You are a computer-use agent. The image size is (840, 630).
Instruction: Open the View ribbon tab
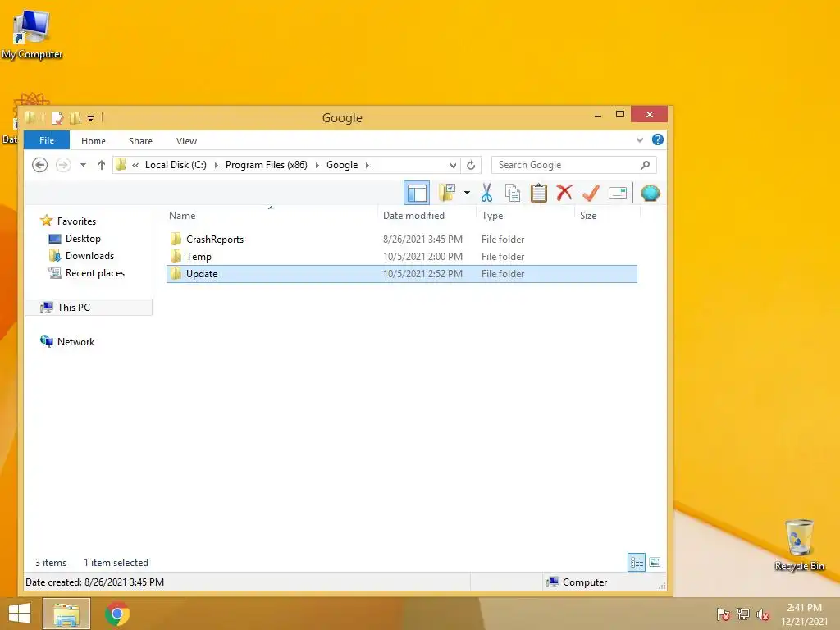point(186,141)
